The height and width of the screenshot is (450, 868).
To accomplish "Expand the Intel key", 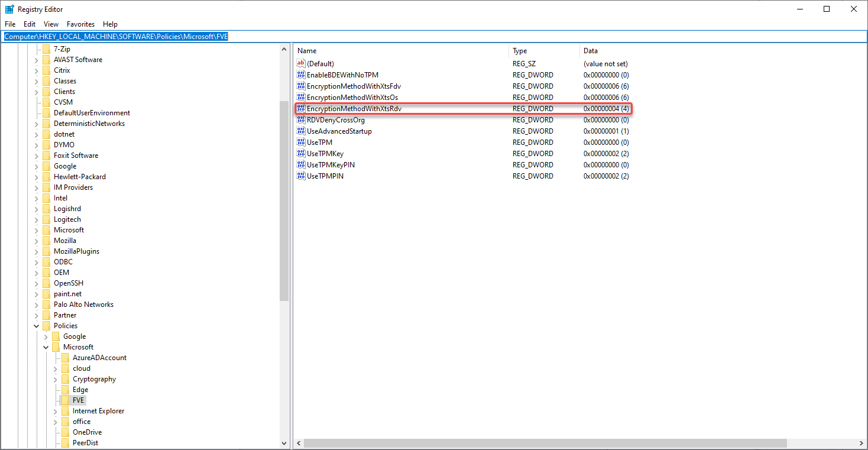I will (37, 198).
